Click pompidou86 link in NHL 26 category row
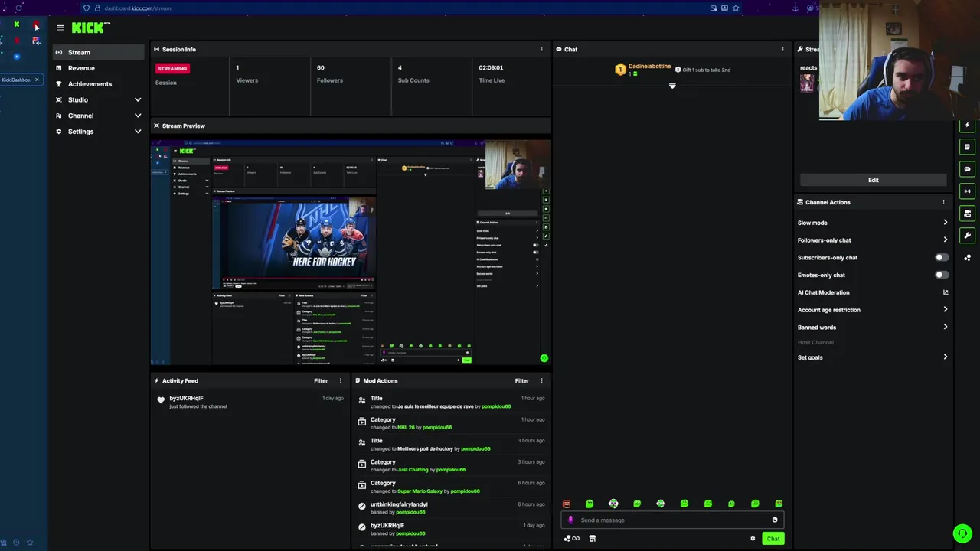Viewport: 980px width, 551px height. point(437,428)
